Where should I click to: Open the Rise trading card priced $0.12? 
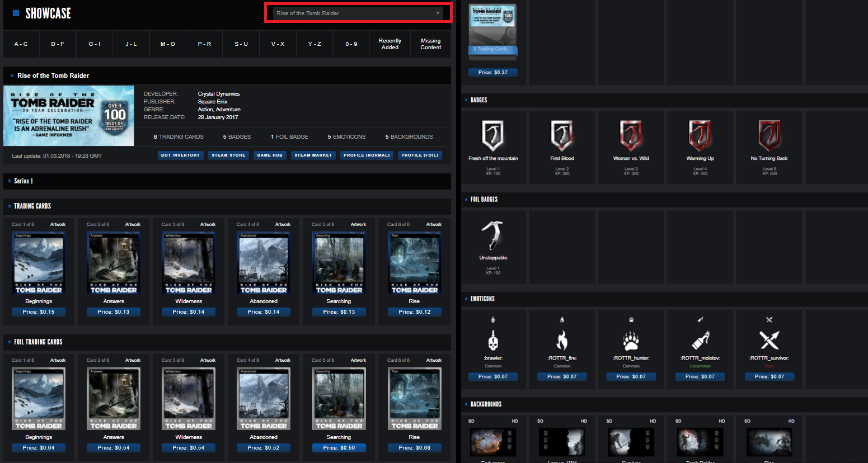point(414,263)
